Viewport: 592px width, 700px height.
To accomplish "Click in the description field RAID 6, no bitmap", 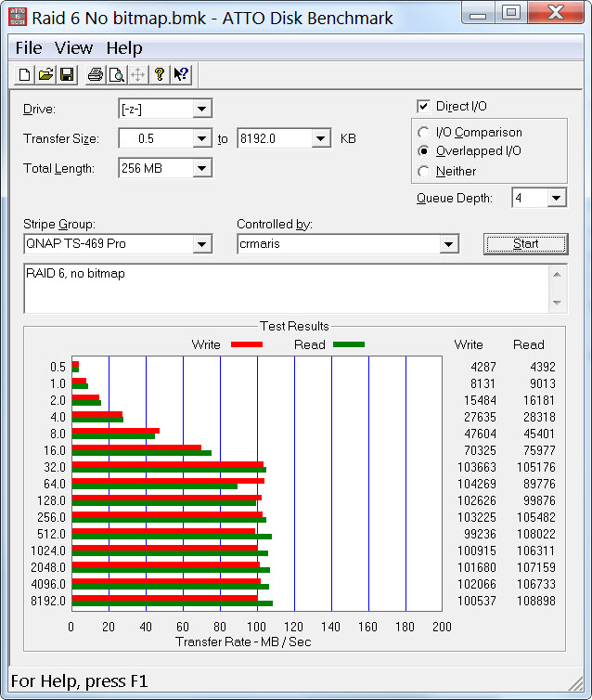I will (x=286, y=289).
